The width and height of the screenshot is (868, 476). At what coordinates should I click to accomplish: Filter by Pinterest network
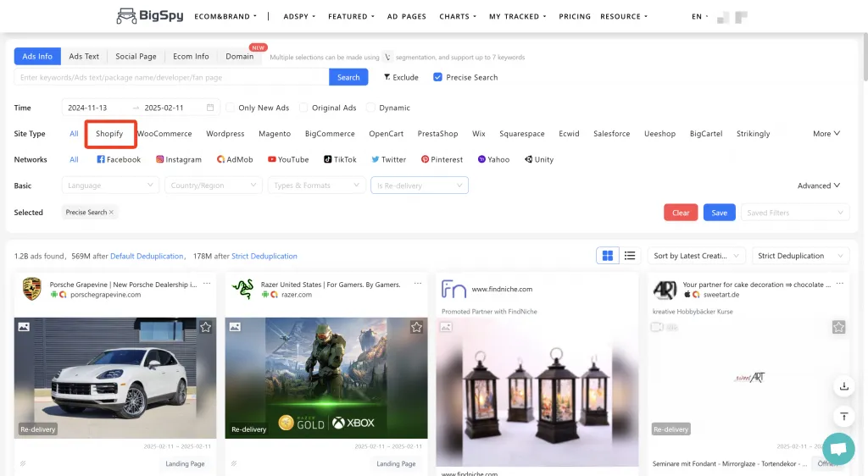pyautogui.click(x=442, y=159)
